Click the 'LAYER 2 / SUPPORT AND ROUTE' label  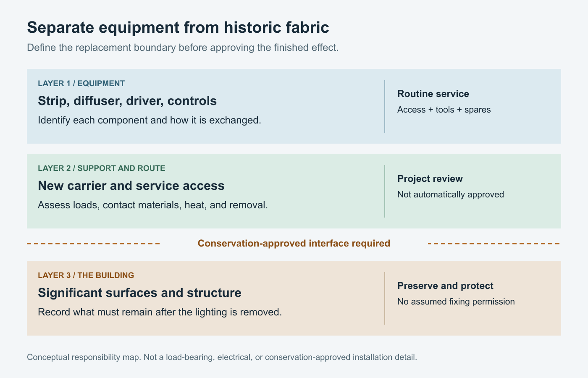pos(102,168)
